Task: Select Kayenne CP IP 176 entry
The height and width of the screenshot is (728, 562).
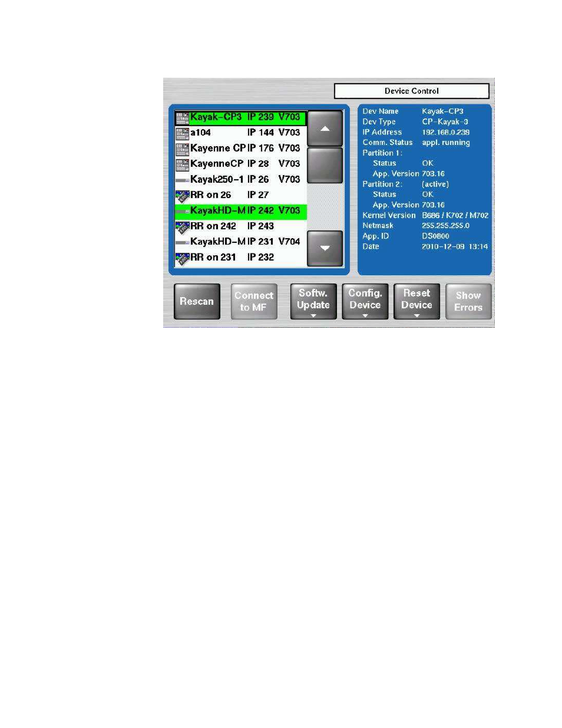Action: [x=241, y=148]
